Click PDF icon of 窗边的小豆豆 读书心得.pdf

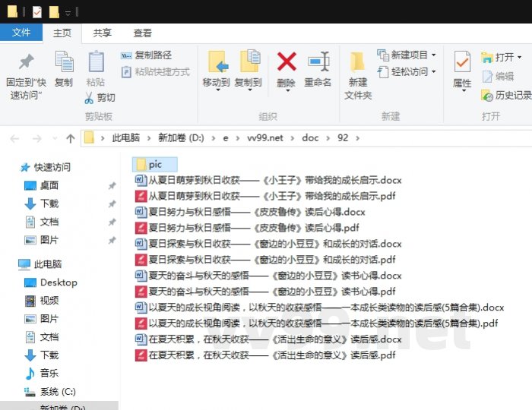click(x=141, y=292)
